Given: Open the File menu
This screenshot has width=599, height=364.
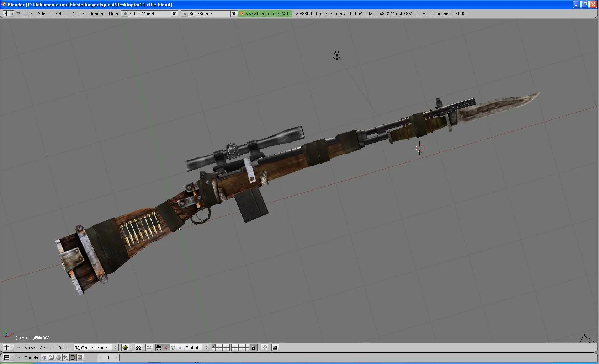Looking at the screenshot, I should tap(28, 14).
